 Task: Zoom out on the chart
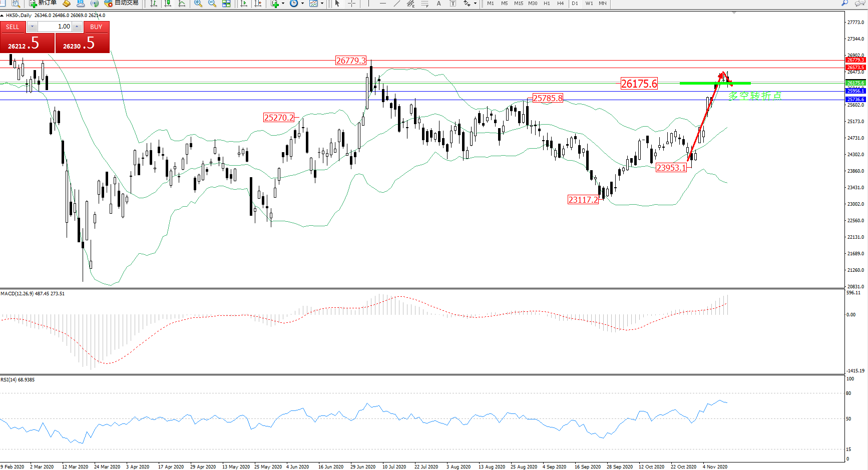pyautogui.click(x=212, y=4)
